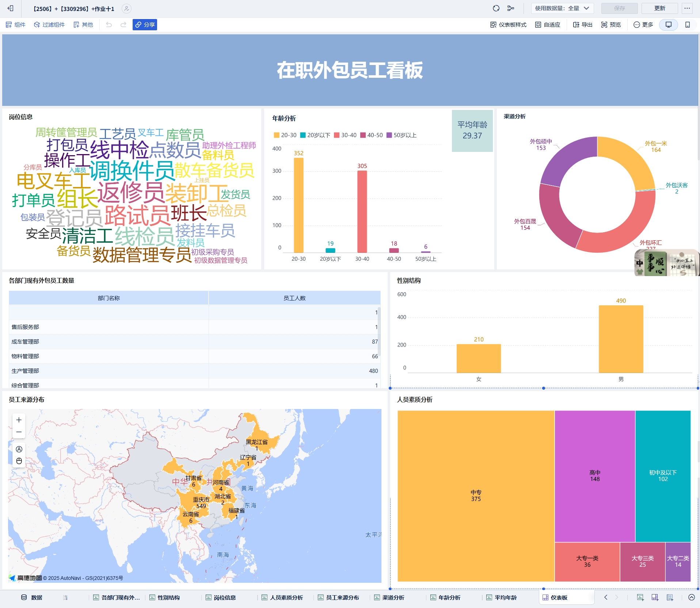Click the 重庆市 549 map label
Screen dimensions: 700x608
tap(201, 502)
